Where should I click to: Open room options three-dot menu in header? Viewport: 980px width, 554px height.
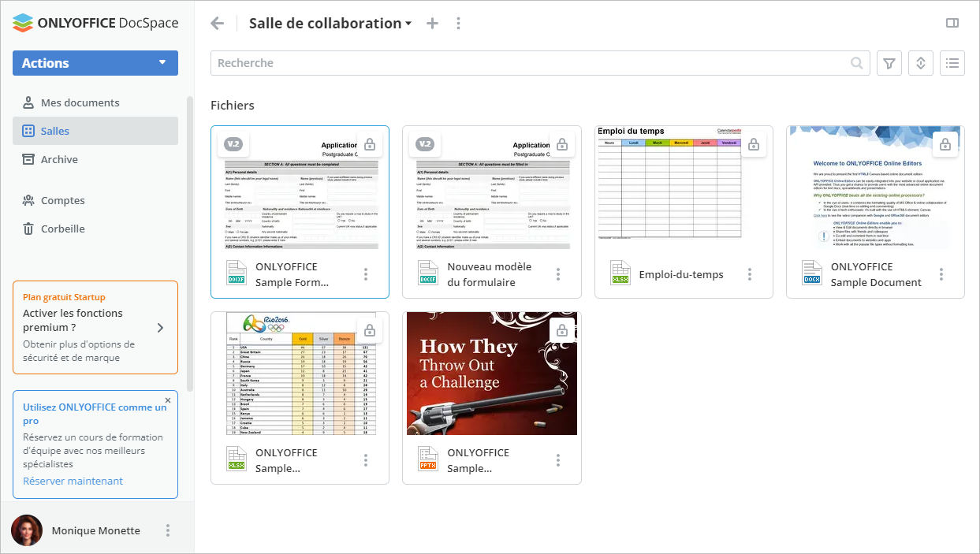pyautogui.click(x=458, y=24)
